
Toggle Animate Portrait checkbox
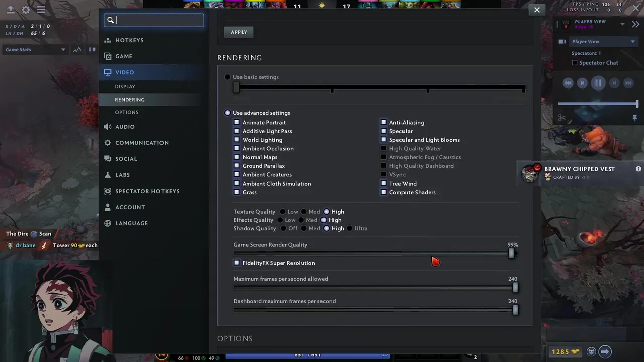(237, 122)
